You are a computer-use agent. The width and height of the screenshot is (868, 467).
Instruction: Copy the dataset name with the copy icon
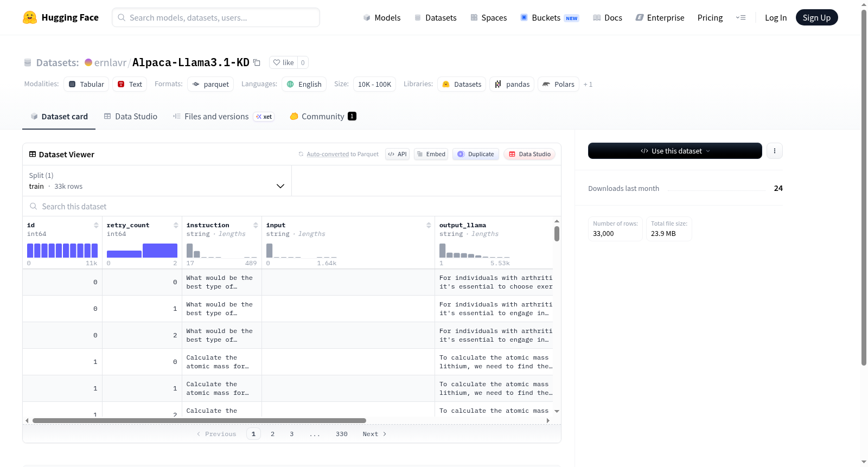[x=257, y=62]
